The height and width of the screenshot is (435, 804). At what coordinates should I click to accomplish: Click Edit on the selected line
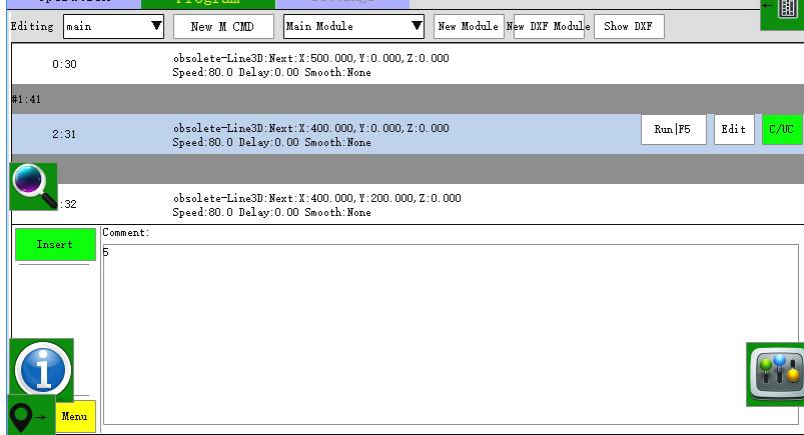[734, 130]
